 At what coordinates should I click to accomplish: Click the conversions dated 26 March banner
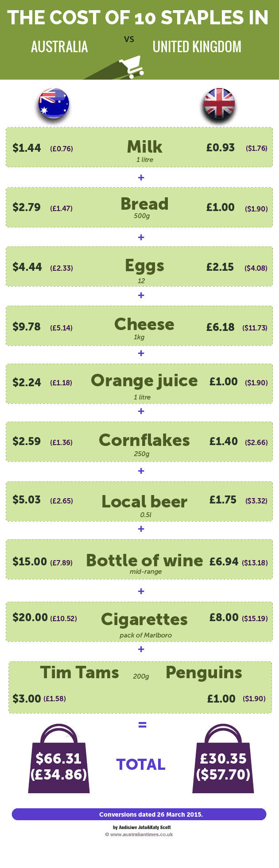click(139, 814)
